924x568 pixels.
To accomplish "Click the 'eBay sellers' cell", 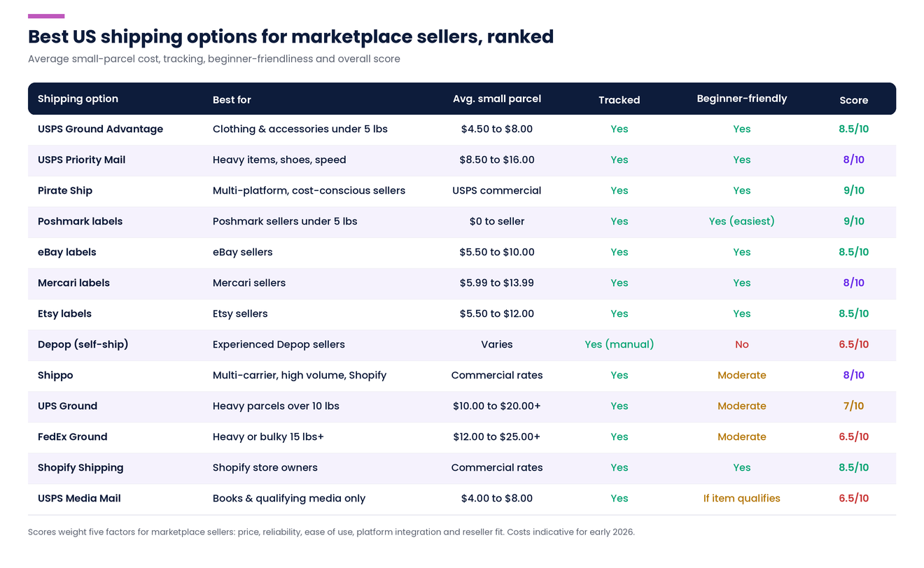I will click(243, 252).
